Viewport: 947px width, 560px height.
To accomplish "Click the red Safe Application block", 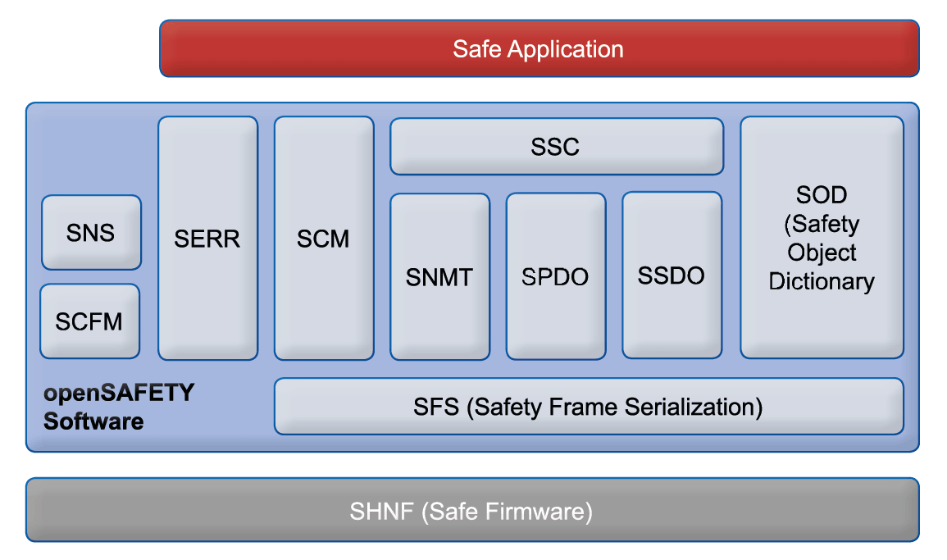I will point(540,48).
